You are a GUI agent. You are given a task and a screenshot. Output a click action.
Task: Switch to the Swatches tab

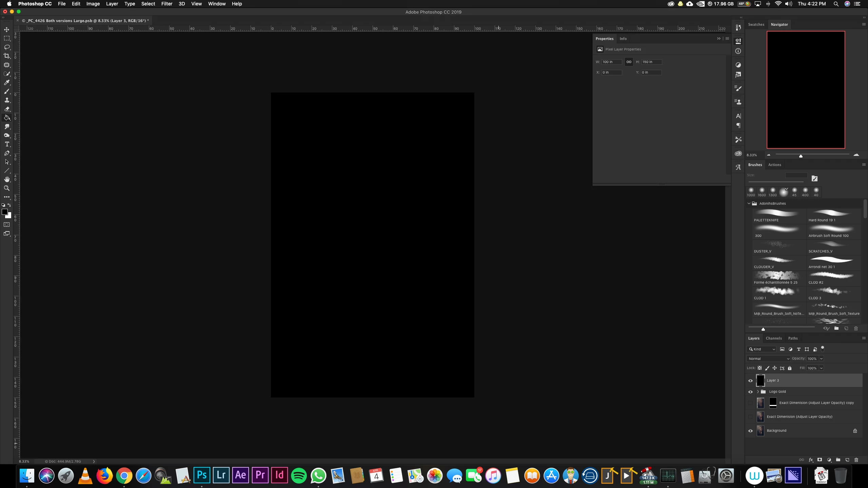pyautogui.click(x=756, y=24)
